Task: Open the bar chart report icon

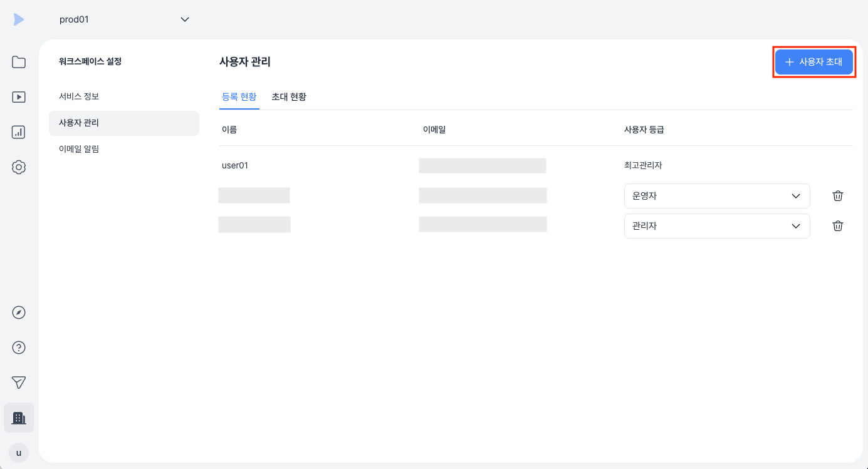Action: pyautogui.click(x=19, y=132)
